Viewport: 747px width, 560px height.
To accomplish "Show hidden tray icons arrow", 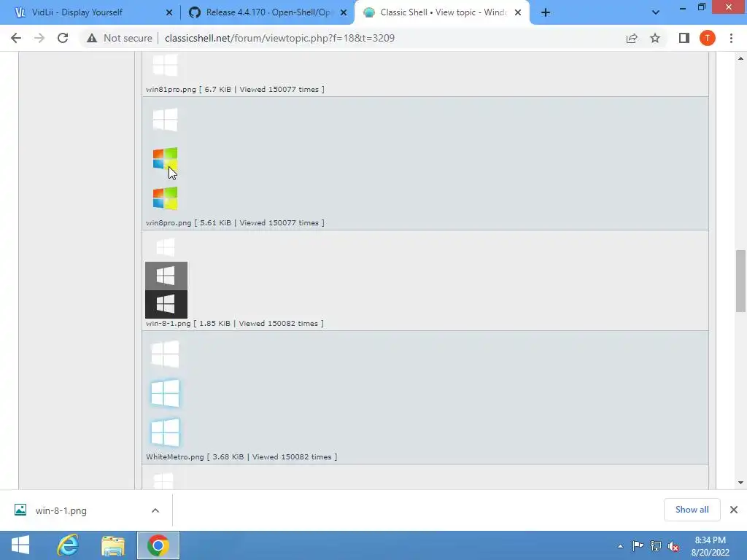I will coord(620,546).
